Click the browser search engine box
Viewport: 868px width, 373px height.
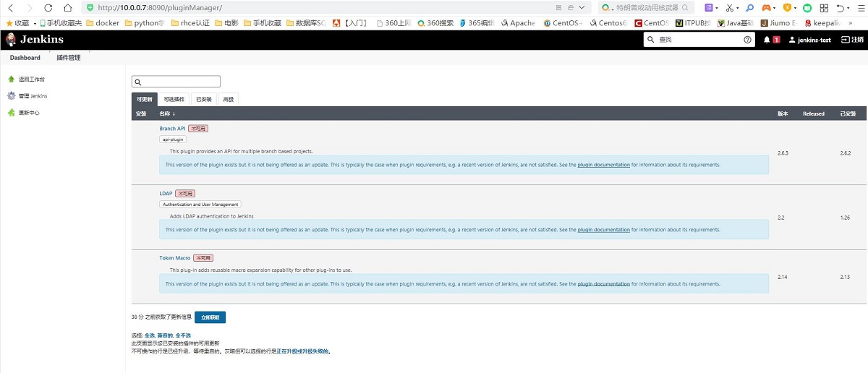coord(647,7)
